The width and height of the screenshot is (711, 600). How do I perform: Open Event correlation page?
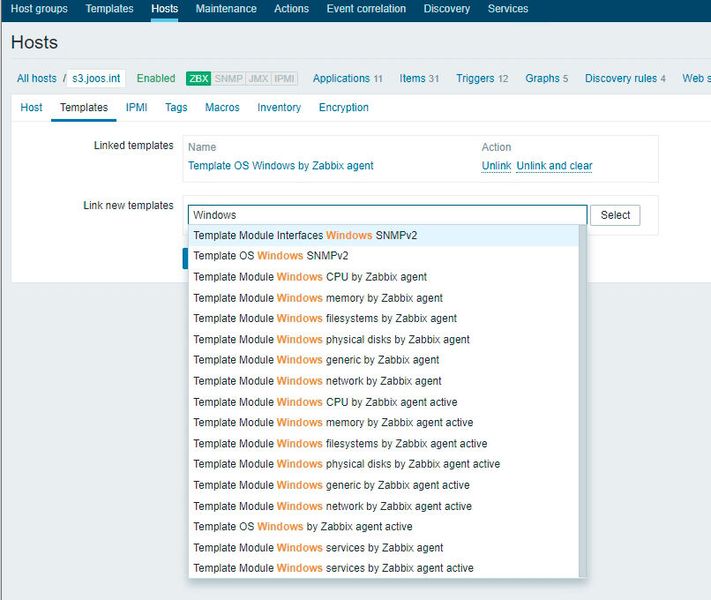(x=366, y=9)
